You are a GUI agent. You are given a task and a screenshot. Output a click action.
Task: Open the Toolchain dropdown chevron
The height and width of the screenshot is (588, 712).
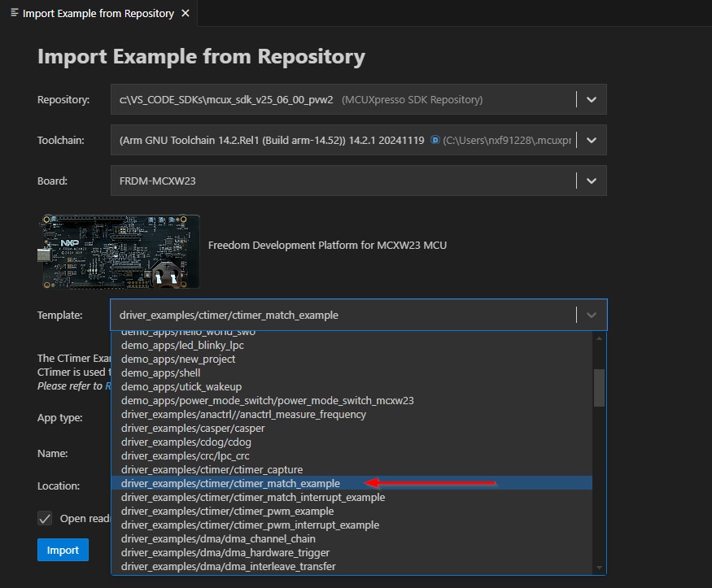tap(592, 140)
